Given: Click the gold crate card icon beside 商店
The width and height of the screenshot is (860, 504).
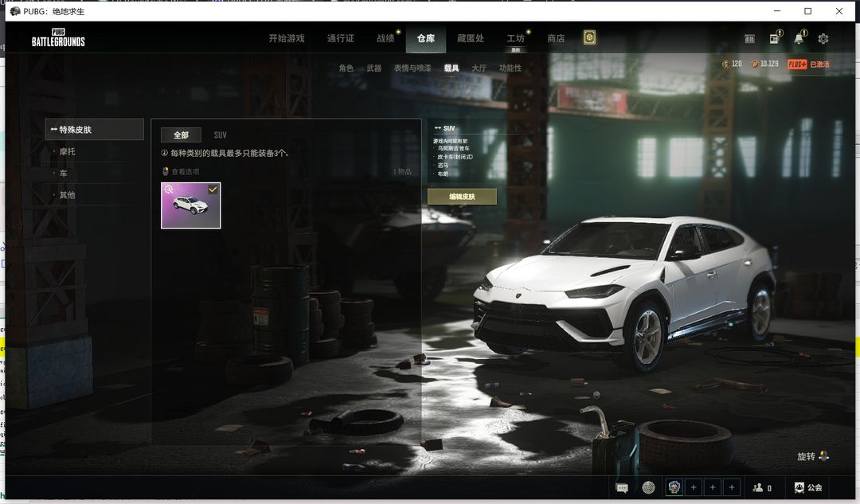Looking at the screenshot, I should tap(589, 37).
